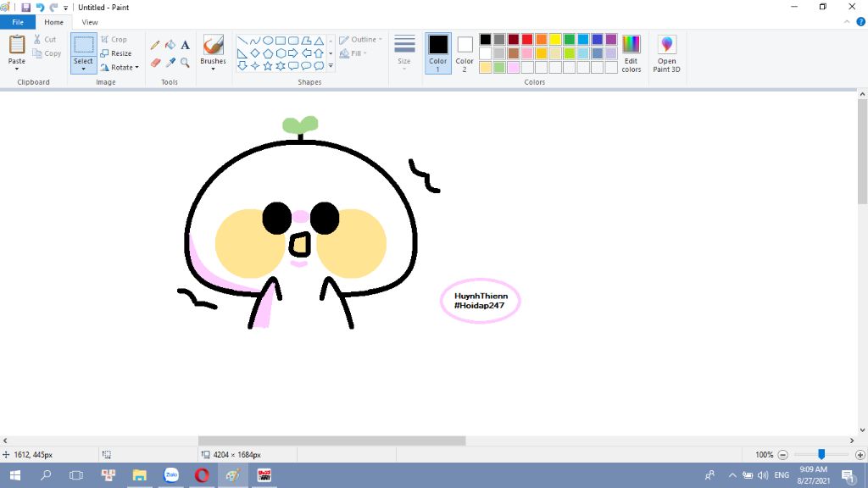The height and width of the screenshot is (488, 868).
Task: Undo the last action
Action: (40, 7)
